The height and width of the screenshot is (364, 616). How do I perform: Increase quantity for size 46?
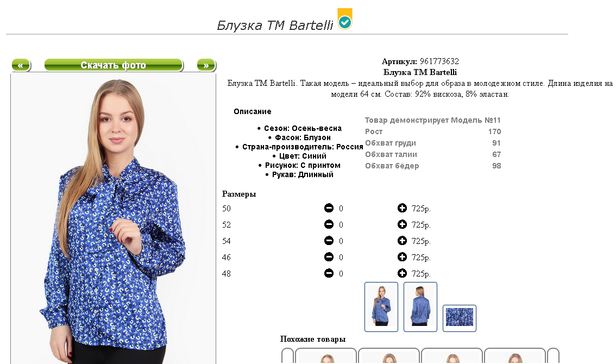402,257
